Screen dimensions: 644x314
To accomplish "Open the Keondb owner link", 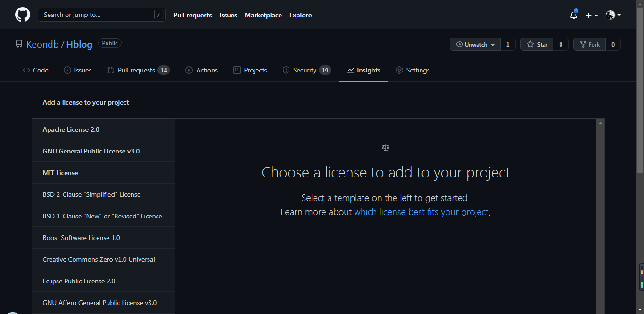I will point(42,44).
